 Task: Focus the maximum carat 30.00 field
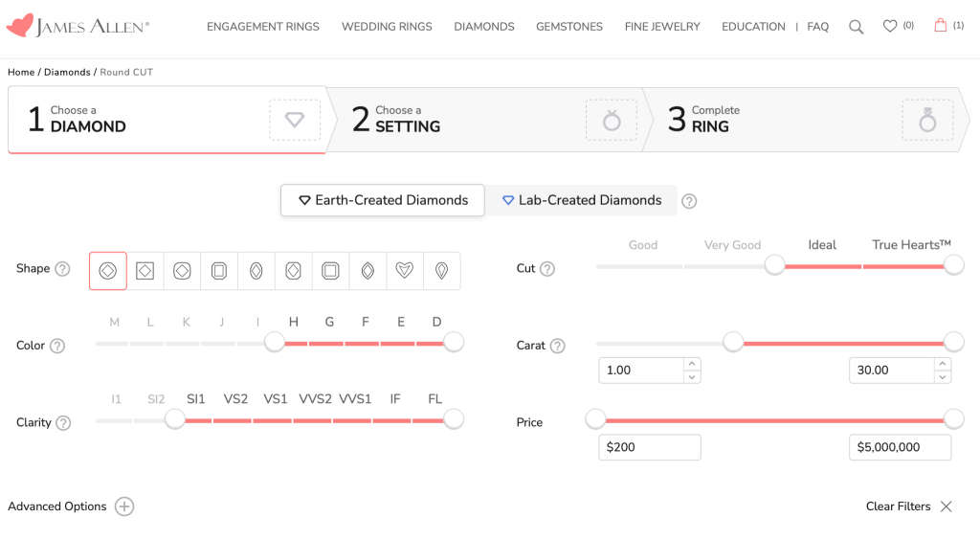point(892,370)
